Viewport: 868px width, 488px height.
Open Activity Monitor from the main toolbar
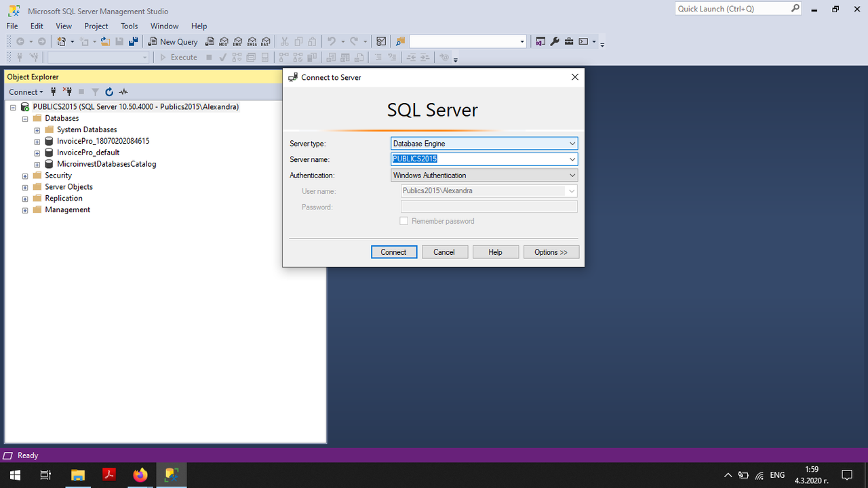click(x=381, y=41)
